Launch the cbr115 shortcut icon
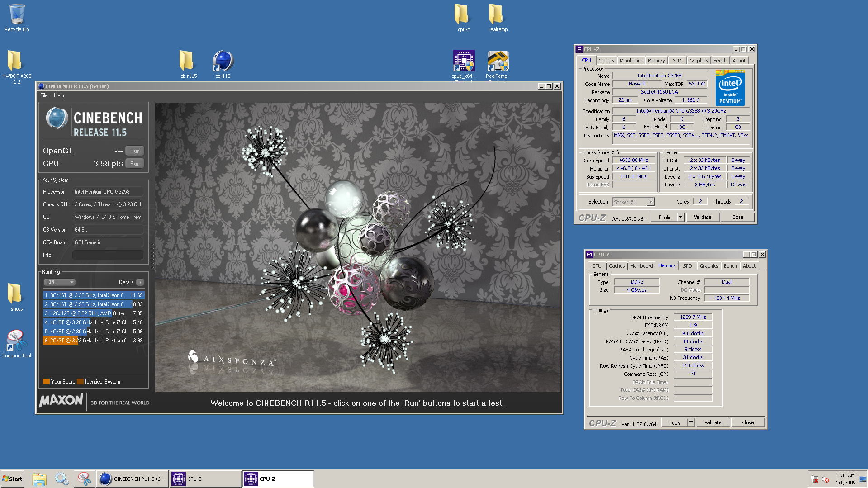The width and height of the screenshot is (868, 488). [223, 64]
